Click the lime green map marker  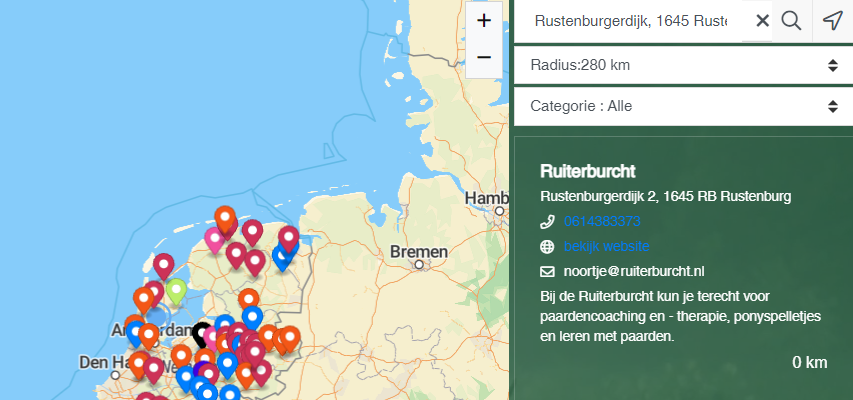click(176, 290)
